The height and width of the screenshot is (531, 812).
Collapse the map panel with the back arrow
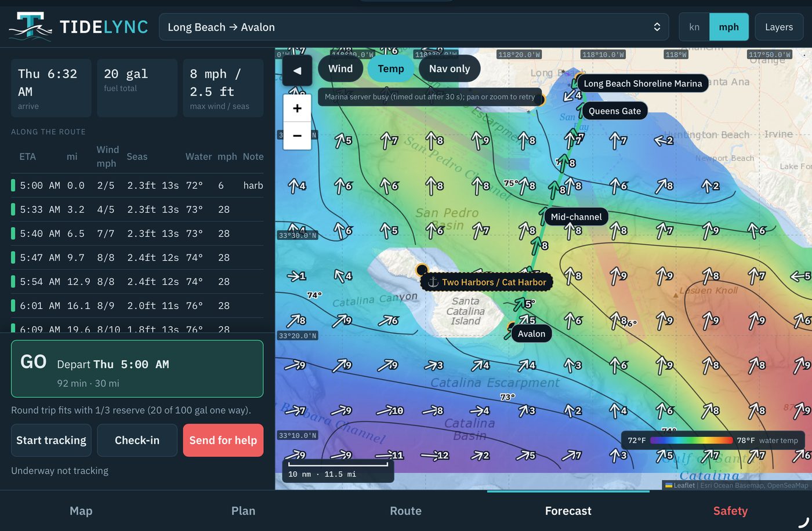297,71
